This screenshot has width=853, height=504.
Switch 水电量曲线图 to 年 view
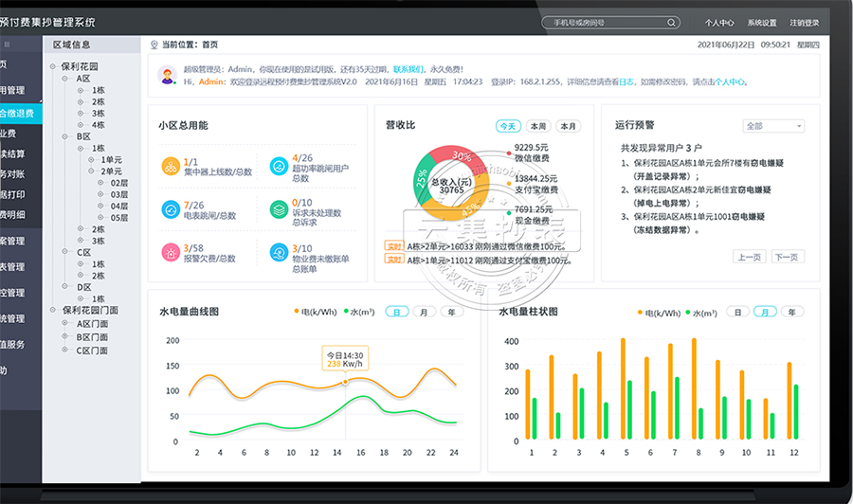(451, 312)
